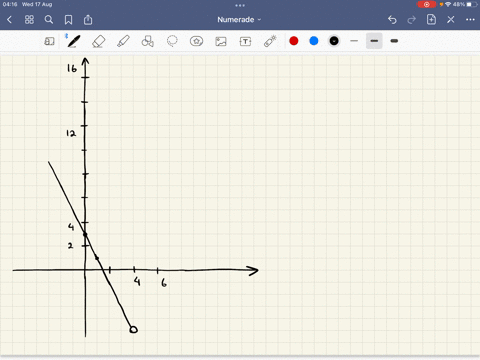The height and width of the screenshot is (360, 480).
Task: Toggle the read-only/zoom window tool
Action: click(x=49, y=41)
